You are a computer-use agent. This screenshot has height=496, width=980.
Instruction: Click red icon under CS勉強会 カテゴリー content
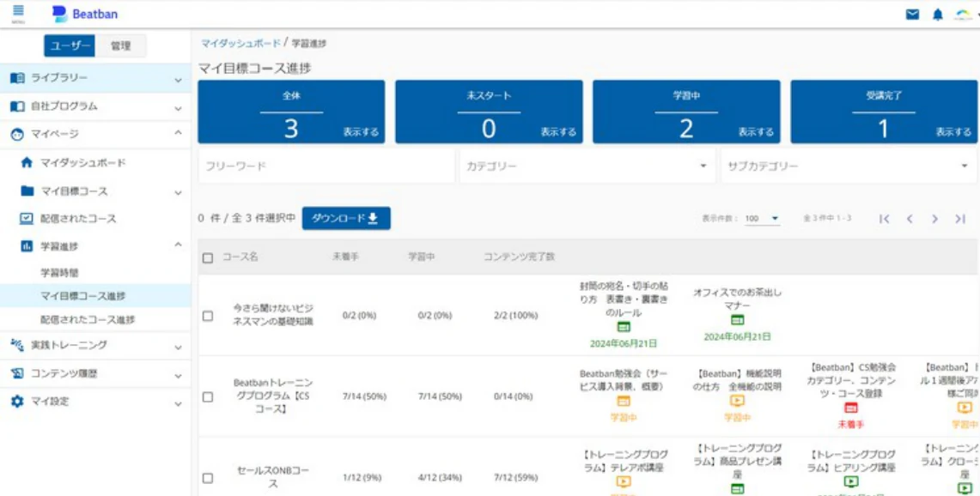click(850, 408)
